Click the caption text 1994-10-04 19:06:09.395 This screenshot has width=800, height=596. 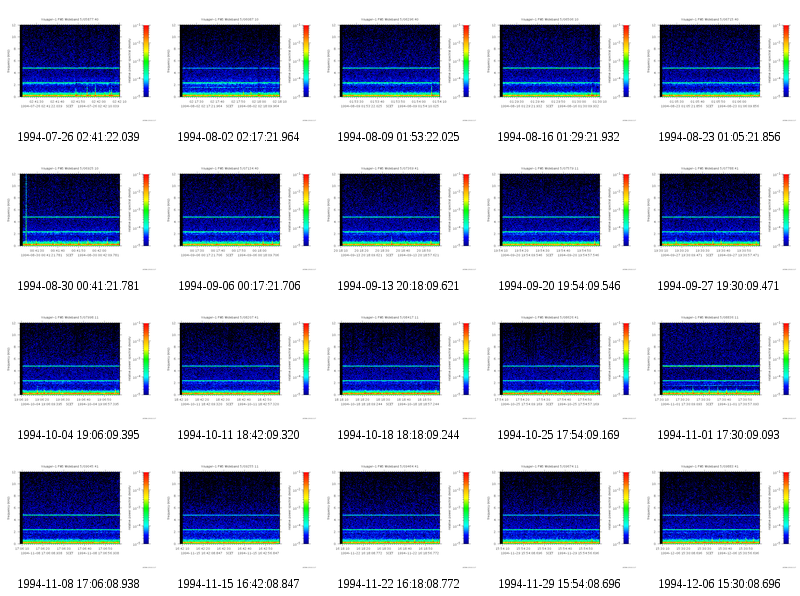(79, 435)
